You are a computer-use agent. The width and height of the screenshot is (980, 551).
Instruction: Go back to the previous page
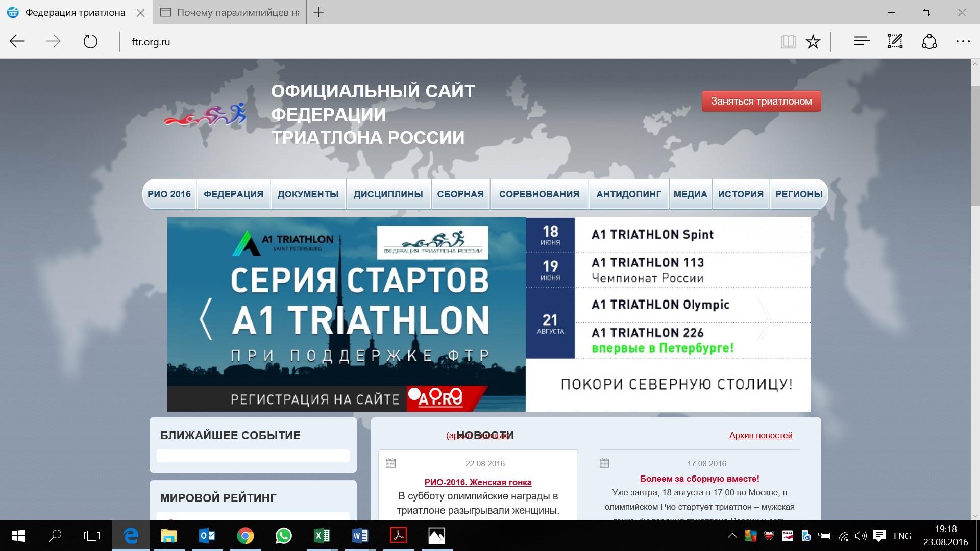click(17, 41)
